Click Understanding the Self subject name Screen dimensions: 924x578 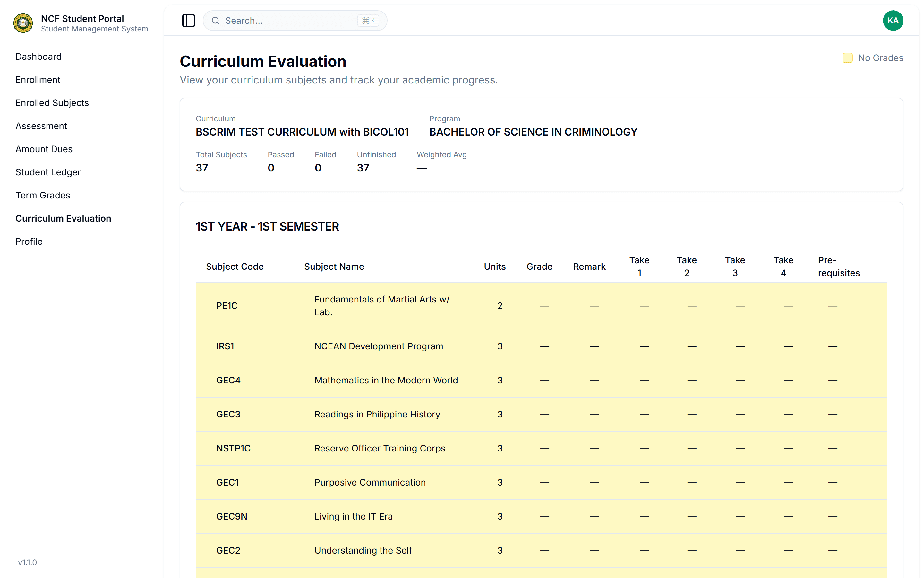click(363, 550)
